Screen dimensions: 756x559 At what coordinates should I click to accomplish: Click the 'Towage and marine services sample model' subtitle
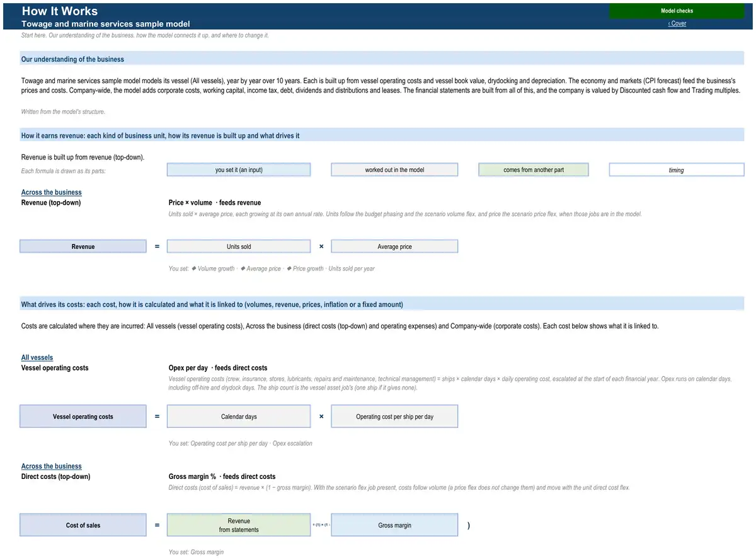106,24
